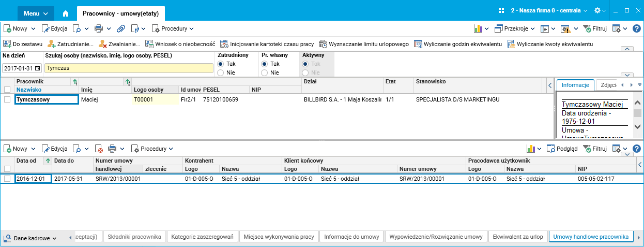This screenshot has height=247, width=644.
Task: Click Inicjowanie kartoteki czasu pracy
Action: [x=267, y=44]
